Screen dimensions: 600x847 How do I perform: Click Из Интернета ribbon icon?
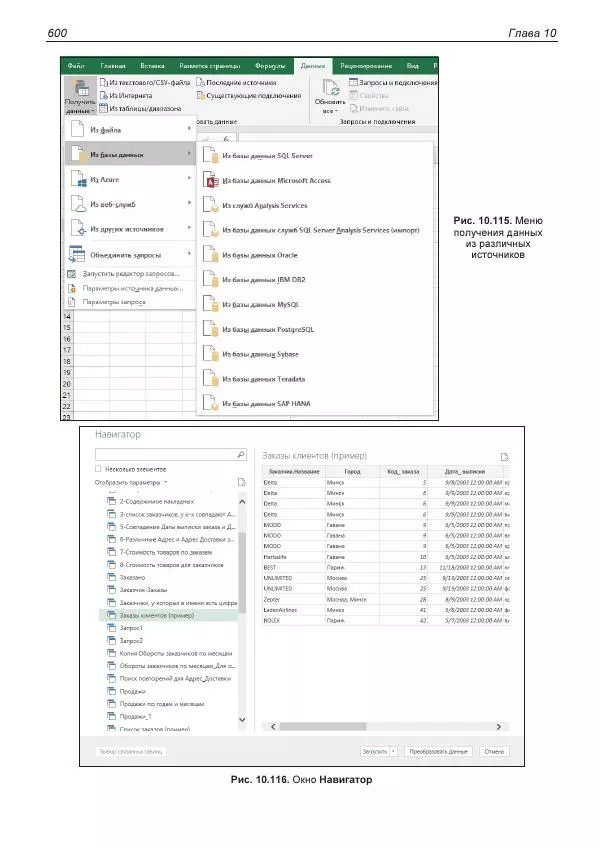coord(104,95)
